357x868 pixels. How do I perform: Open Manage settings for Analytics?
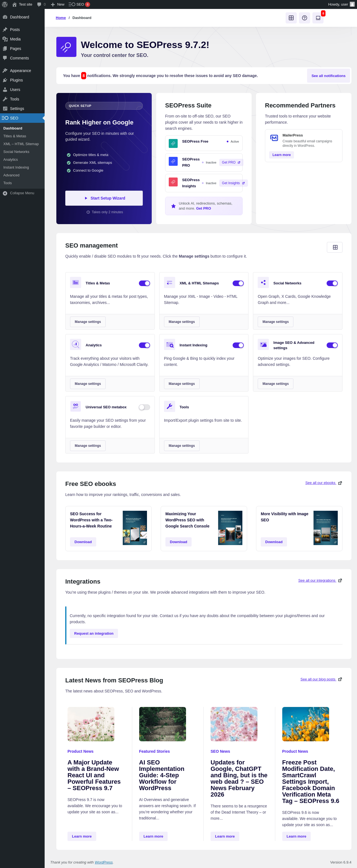(88, 384)
